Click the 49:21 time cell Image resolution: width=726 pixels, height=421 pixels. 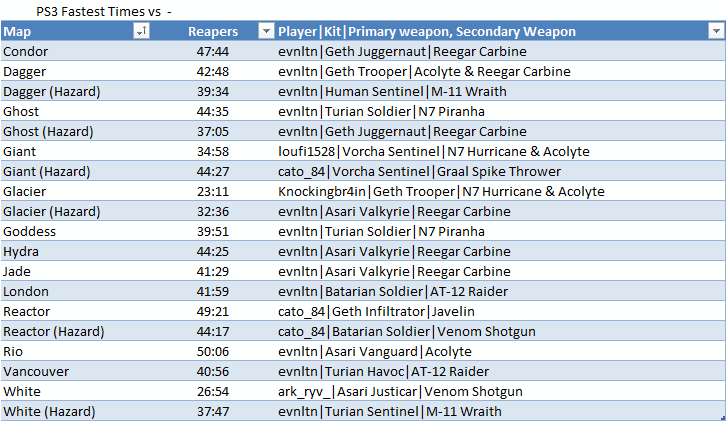[x=213, y=311]
